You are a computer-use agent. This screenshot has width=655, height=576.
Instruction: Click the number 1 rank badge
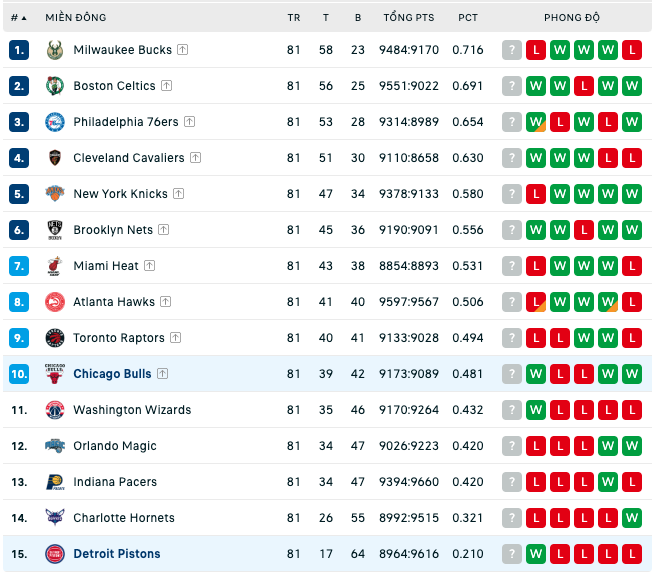click(19, 50)
